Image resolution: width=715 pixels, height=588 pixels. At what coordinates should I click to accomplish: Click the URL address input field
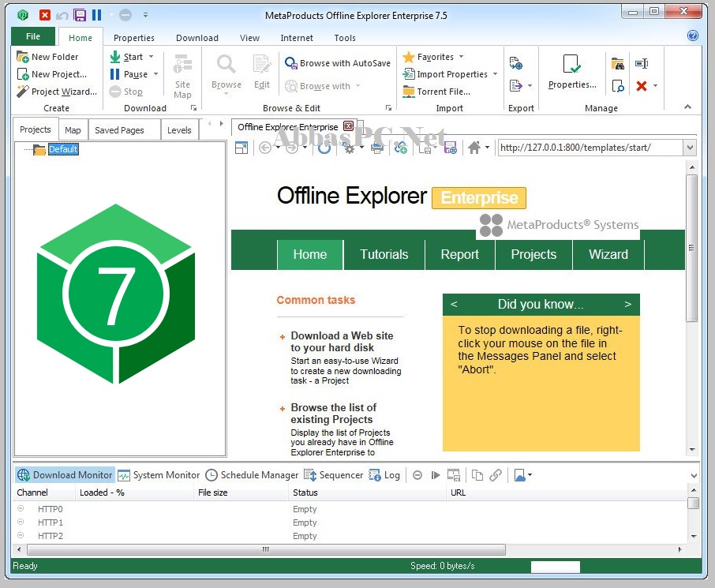590,148
